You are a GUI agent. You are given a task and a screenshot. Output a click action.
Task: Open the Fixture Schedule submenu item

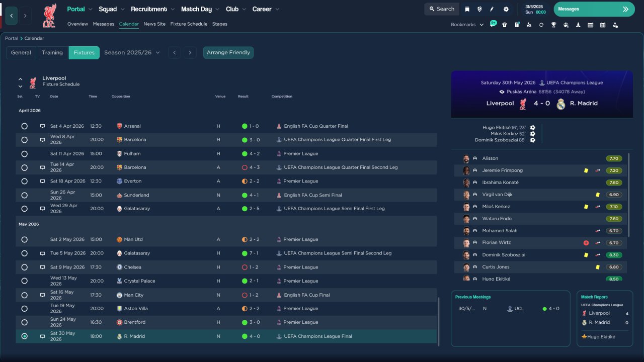click(189, 24)
